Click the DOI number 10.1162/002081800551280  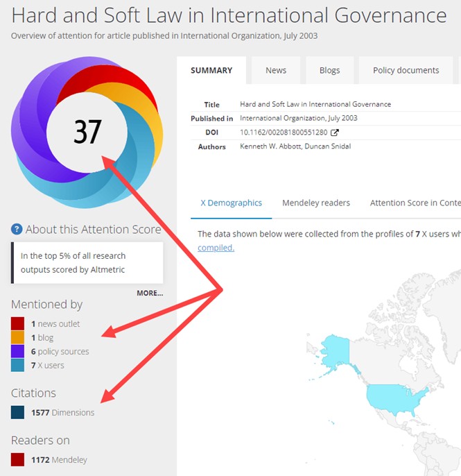284,133
